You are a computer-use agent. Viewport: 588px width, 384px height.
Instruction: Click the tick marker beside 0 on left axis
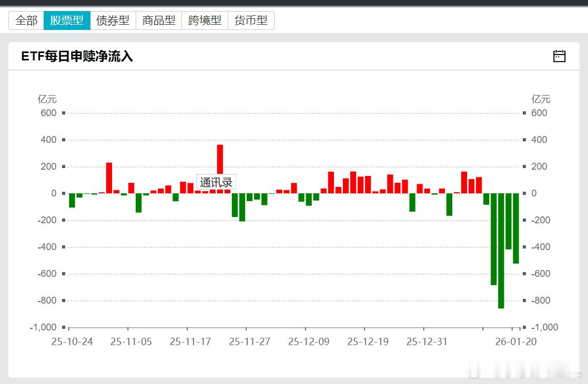[64, 193]
